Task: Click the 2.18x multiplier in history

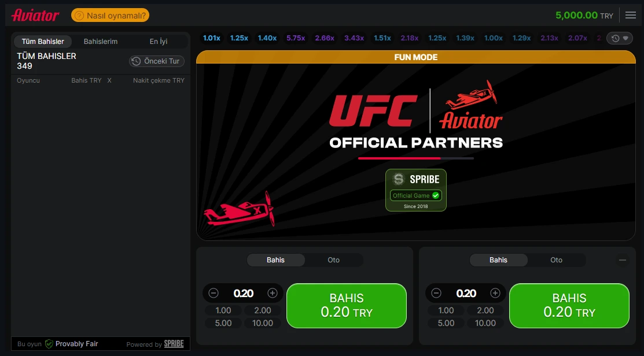Action: pyautogui.click(x=410, y=38)
